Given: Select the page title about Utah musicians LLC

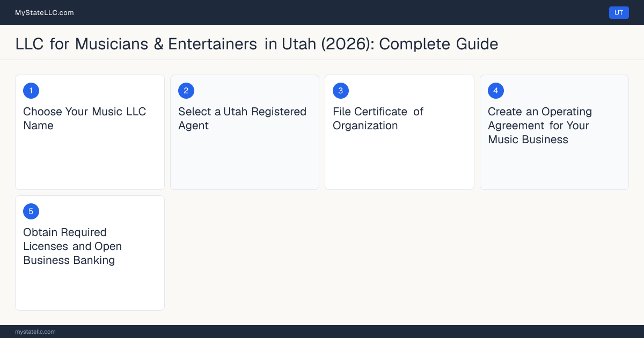Looking at the screenshot, I should pyautogui.click(x=257, y=43).
